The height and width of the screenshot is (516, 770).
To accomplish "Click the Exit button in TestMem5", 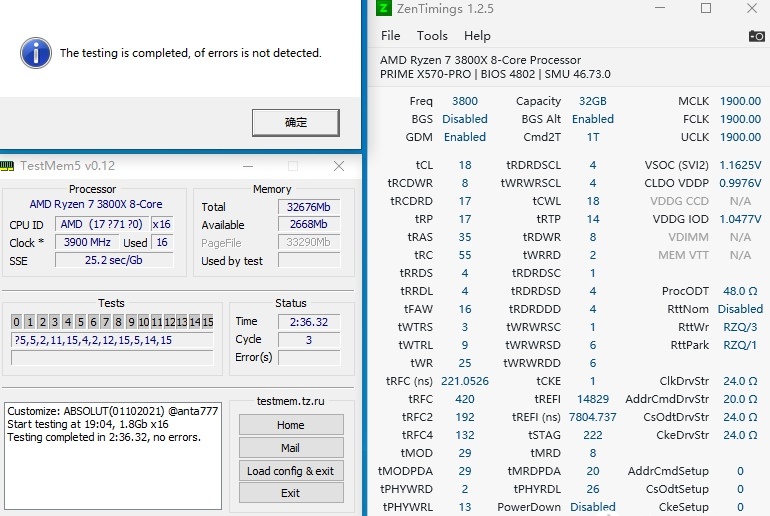I will [291, 493].
